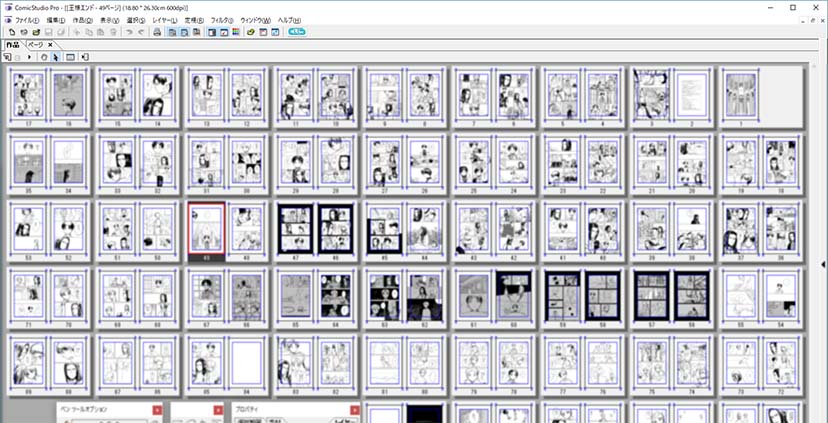828x423 pixels.
Task: Select page 71 thumbnail
Action: point(28,296)
